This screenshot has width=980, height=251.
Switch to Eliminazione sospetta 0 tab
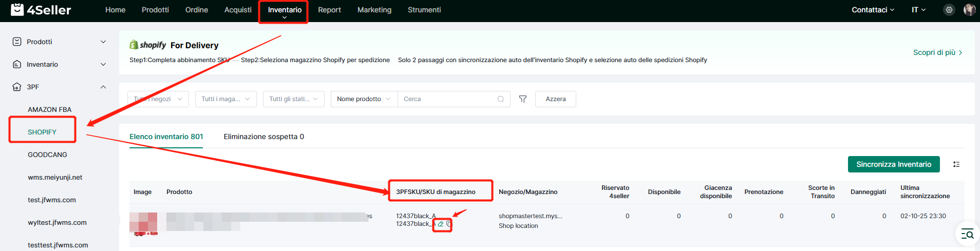(x=264, y=137)
